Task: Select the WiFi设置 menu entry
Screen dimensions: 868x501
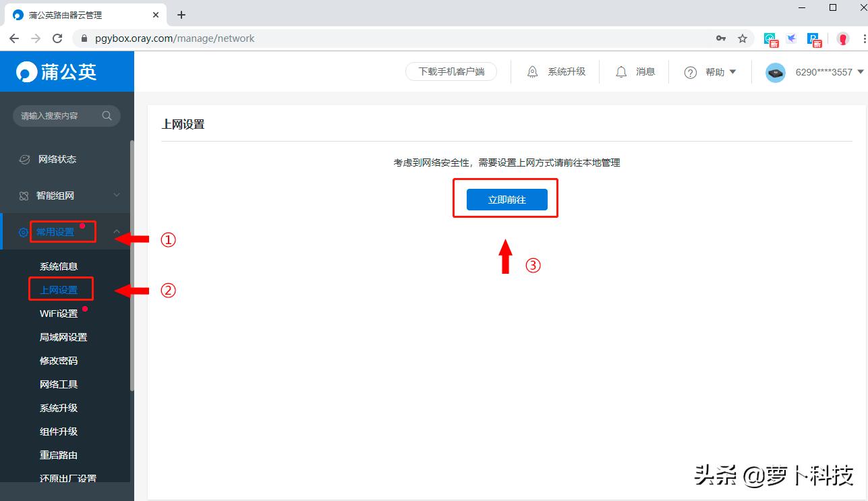Action: coord(57,313)
